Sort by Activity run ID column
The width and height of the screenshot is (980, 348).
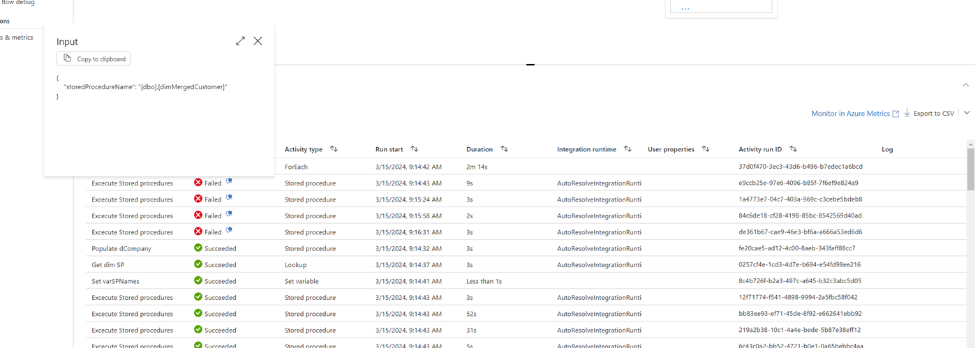click(x=793, y=149)
